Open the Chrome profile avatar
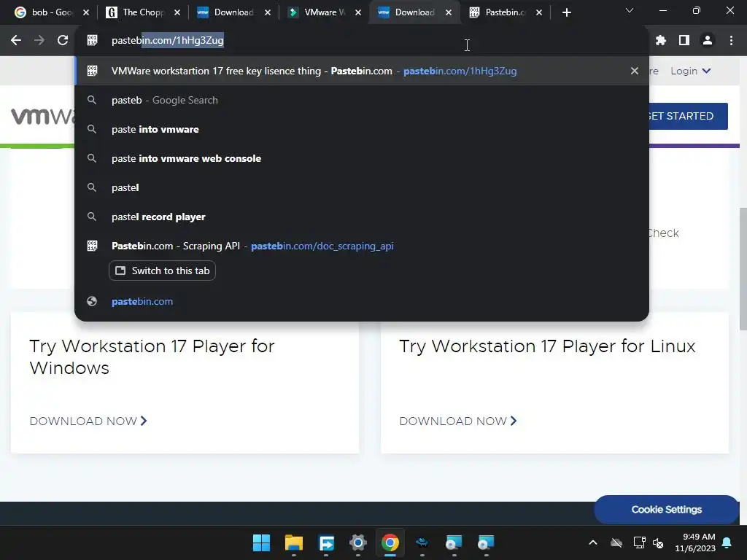This screenshot has height=560, width=747. (708, 41)
